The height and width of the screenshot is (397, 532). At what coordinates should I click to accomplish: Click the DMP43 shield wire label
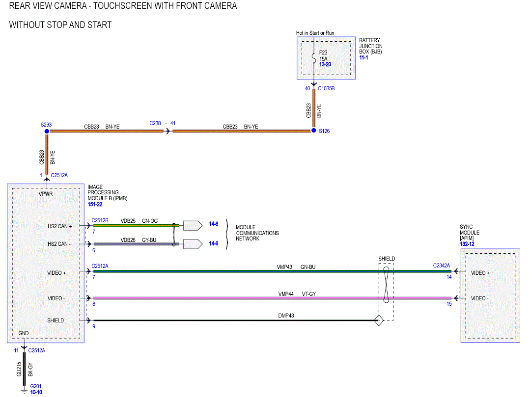click(x=286, y=316)
